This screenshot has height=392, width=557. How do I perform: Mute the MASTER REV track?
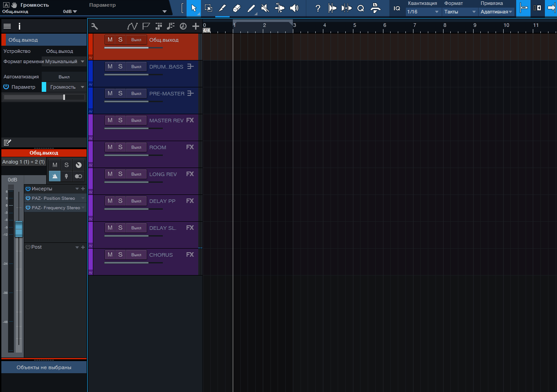tap(110, 120)
